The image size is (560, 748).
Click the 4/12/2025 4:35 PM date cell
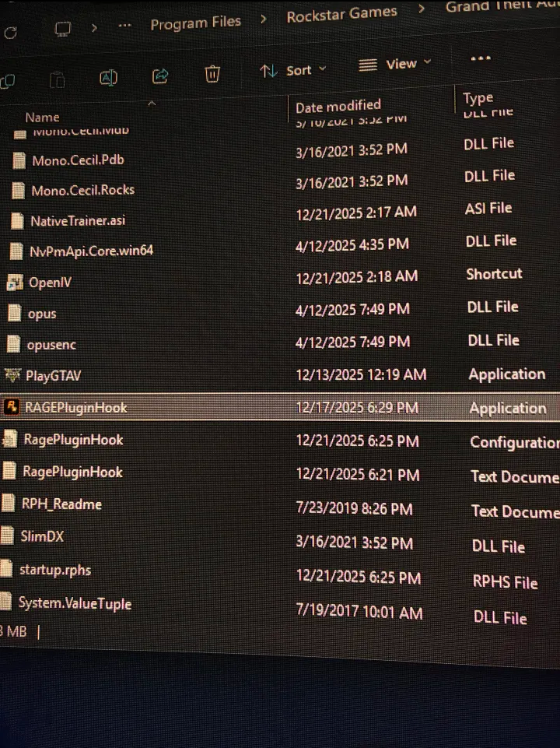(352, 244)
